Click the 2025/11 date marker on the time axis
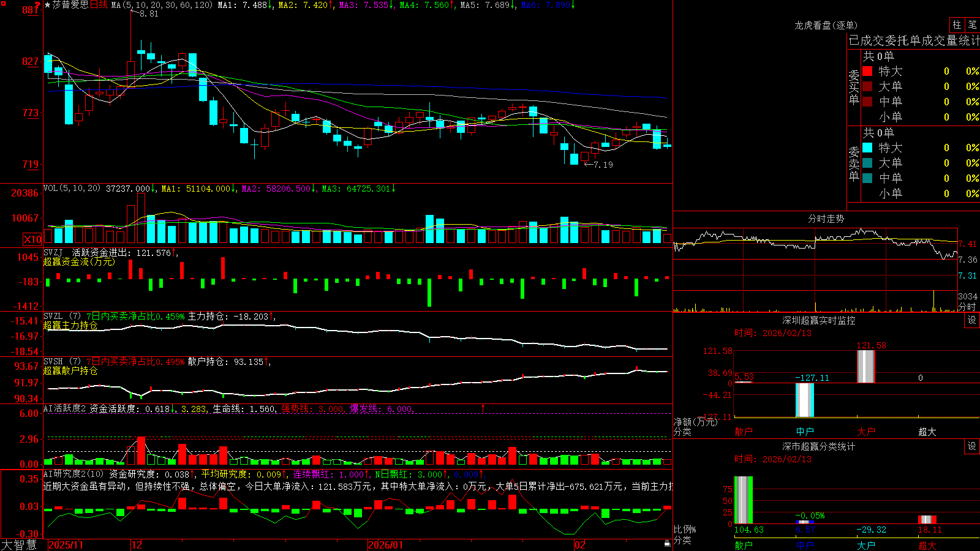980x551 pixels. coord(66,545)
